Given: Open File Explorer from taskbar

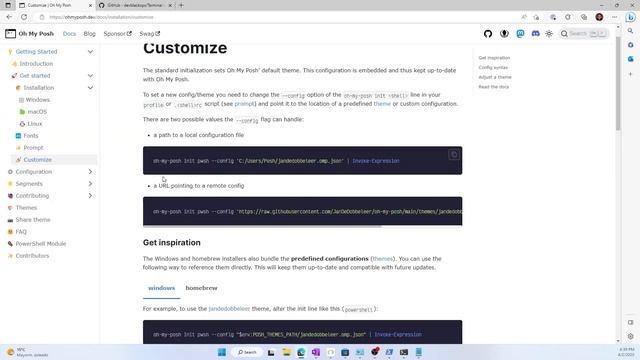Looking at the screenshot, I should (286, 352).
